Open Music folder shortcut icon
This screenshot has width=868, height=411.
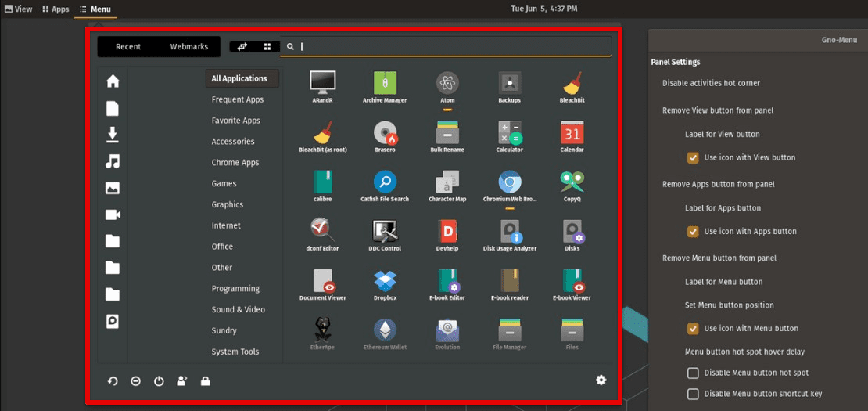coord(113,161)
